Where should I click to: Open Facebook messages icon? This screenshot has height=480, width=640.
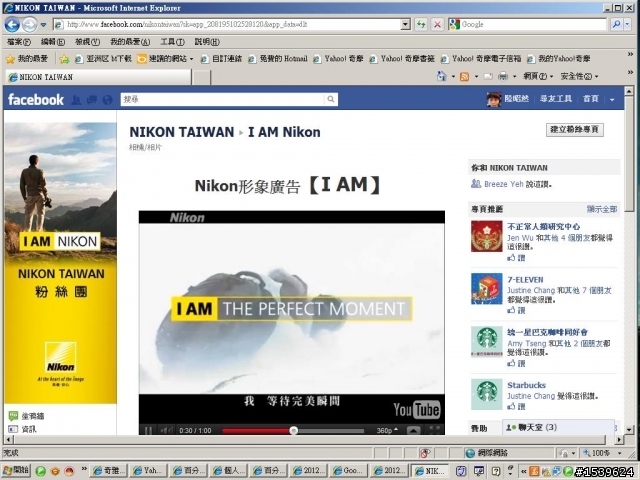92,100
